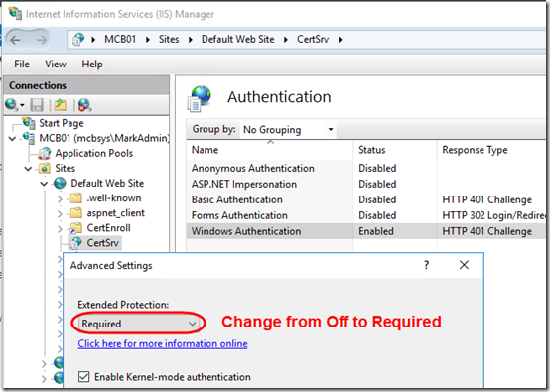Image resolution: width=550 pixels, height=392 pixels.
Task: Collapse the MCB01 server node
Action: pos(12,139)
